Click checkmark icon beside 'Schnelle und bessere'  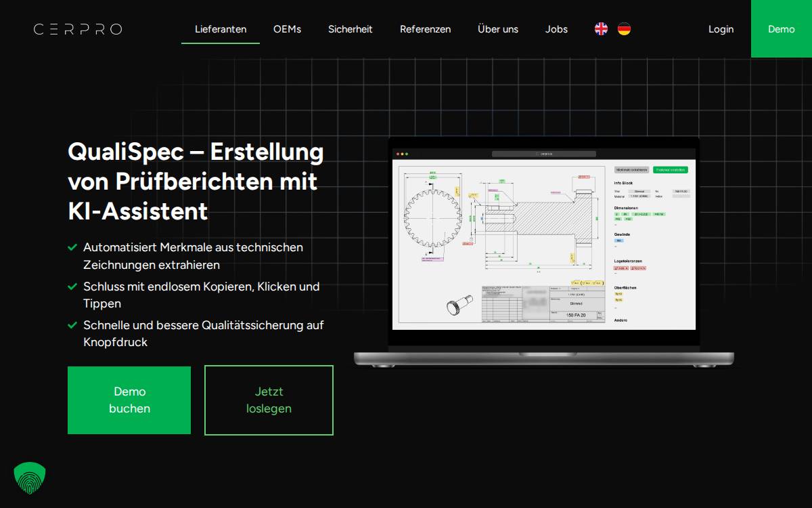click(72, 325)
